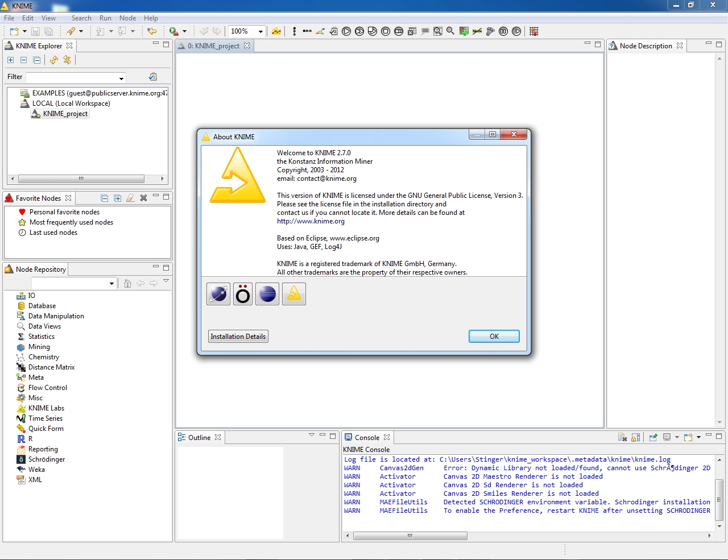Click the grid settings icon in the toolbar
728x560 pixels.
pyautogui.click(x=534, y=31)
